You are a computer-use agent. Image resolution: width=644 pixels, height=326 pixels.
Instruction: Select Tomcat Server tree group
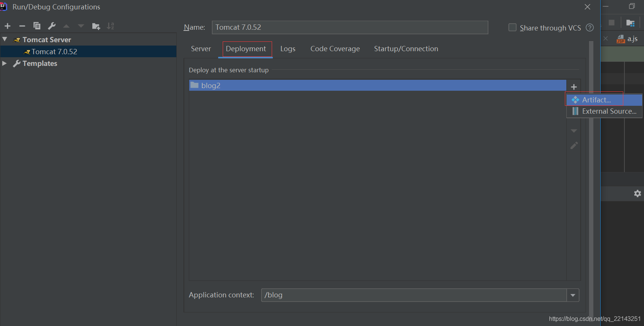[x=47, y=40]
